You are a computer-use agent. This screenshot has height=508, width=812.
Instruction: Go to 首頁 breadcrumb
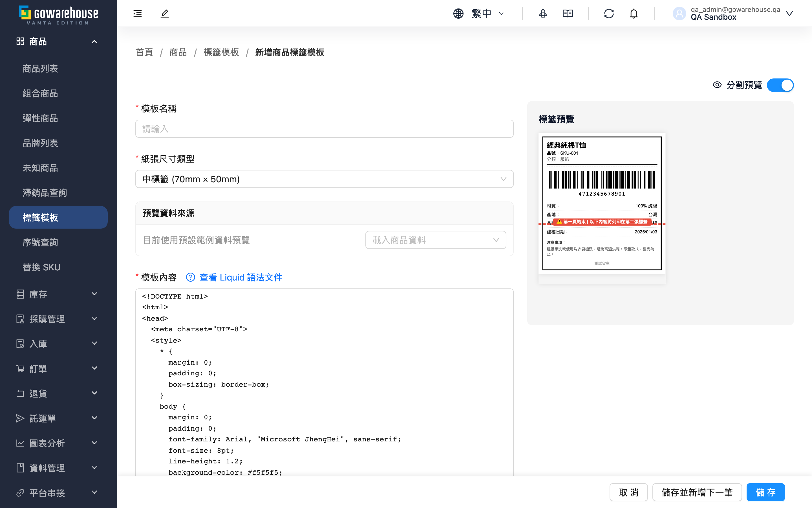tap(144, 52)
